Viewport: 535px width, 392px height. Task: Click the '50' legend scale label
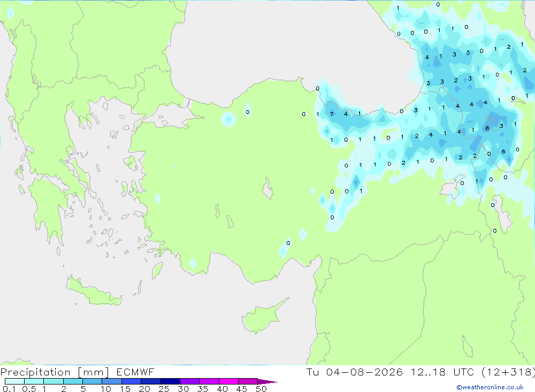pyautogui.click(x=261, y=389)
